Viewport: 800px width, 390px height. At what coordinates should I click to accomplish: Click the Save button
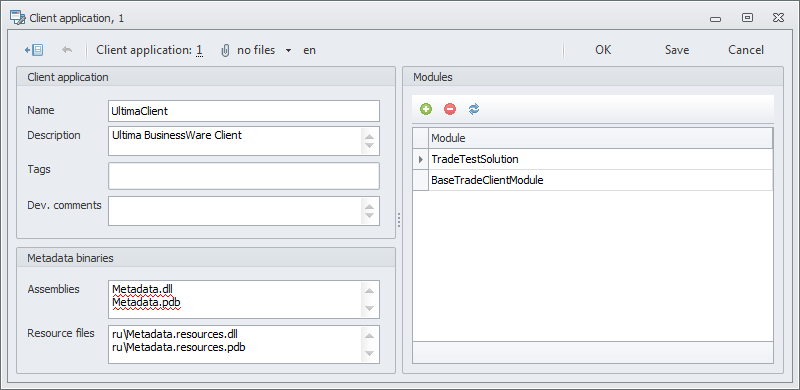click(x=677, y=50)
